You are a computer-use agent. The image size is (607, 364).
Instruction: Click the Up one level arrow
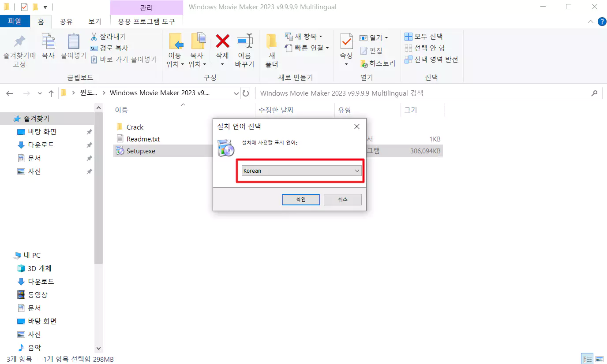coord(51,93)
